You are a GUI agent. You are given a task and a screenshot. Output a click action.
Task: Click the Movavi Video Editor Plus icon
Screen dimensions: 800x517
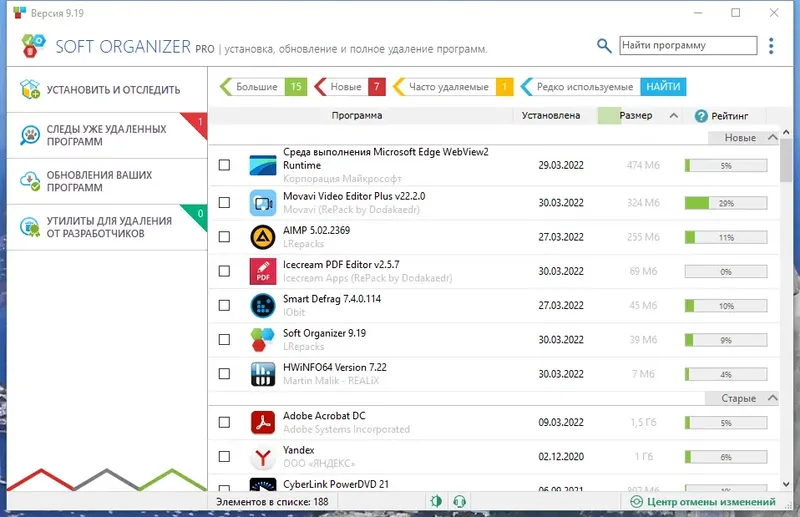(x=263, y=203)
